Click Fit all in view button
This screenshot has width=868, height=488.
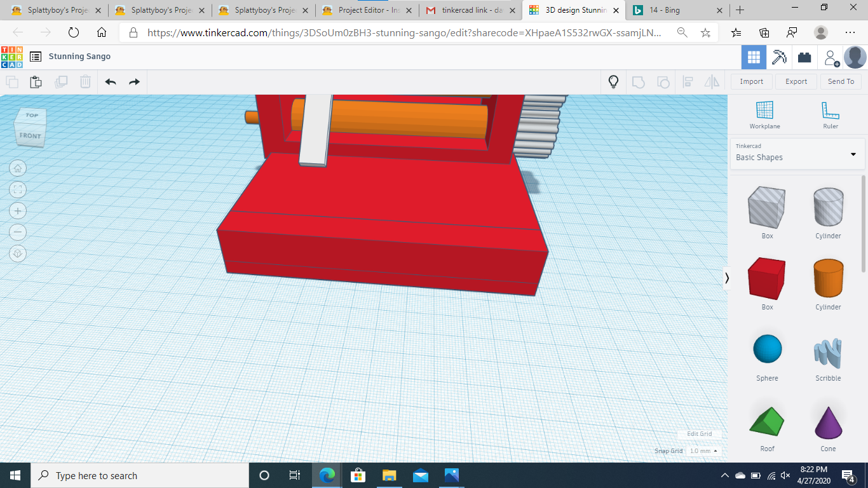click(x=18, y=189)
